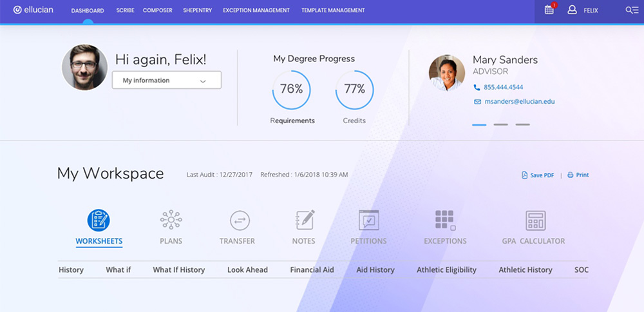Open the Worksheets clipboard icon
644x312 pixels.
[x=99, y=220]
